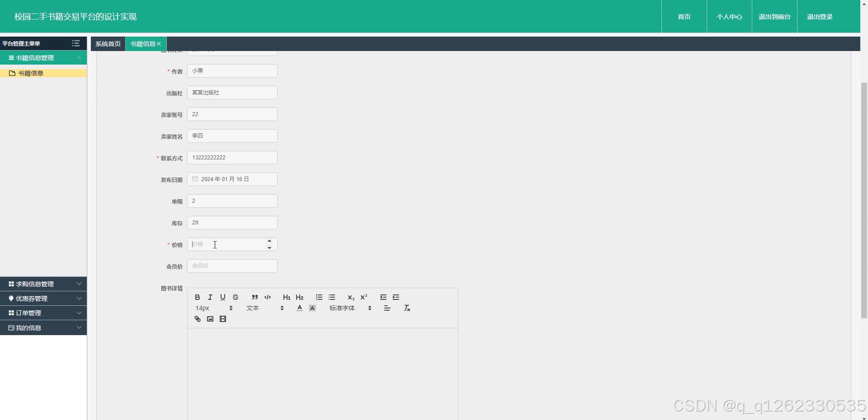Expand the 我的信息 menu
Image resolution: width=868 pixels, height=420 pixels.
coord(43,328)
